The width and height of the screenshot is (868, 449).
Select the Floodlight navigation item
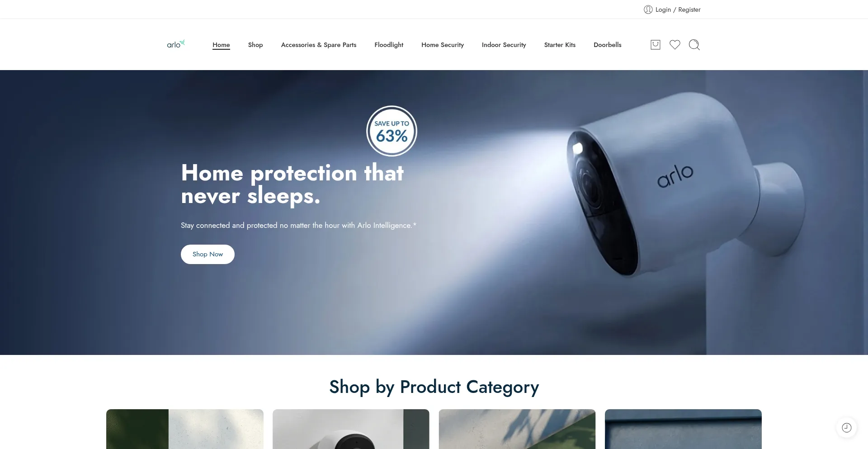(389, 45)
